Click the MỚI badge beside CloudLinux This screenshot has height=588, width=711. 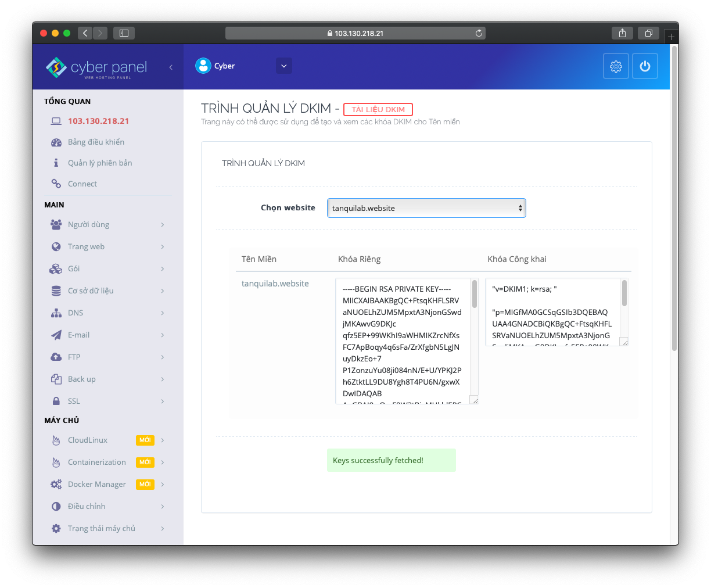click(145, 440)
